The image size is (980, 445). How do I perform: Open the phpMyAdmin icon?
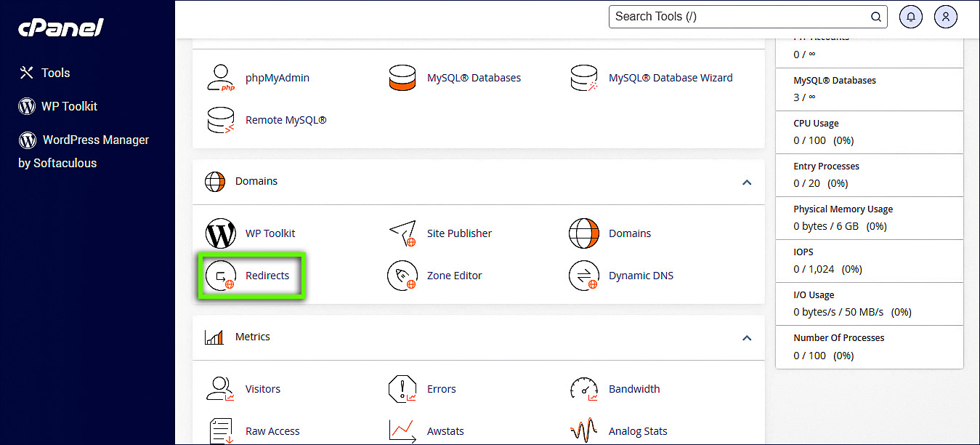pyautogui.click(x=221, y=78)
